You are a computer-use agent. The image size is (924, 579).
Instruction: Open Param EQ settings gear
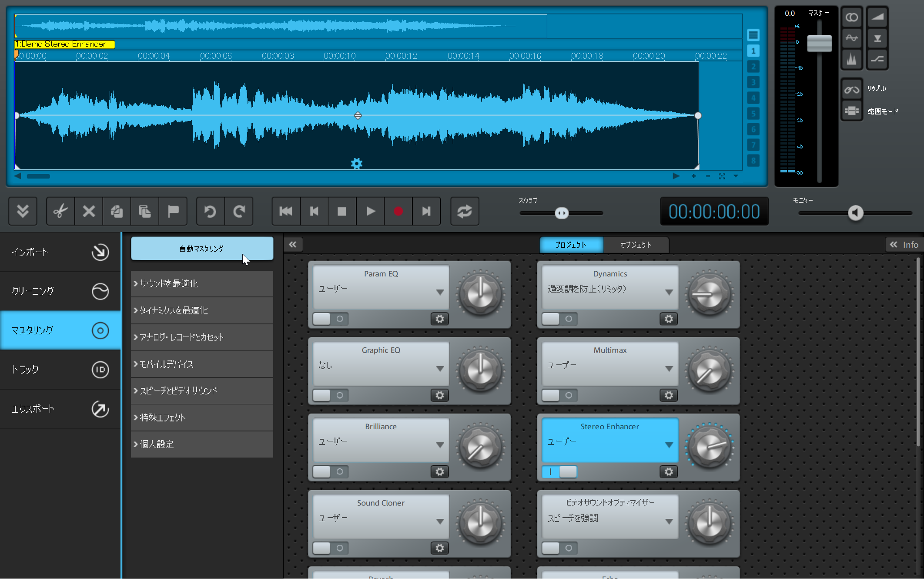[440, 319]
